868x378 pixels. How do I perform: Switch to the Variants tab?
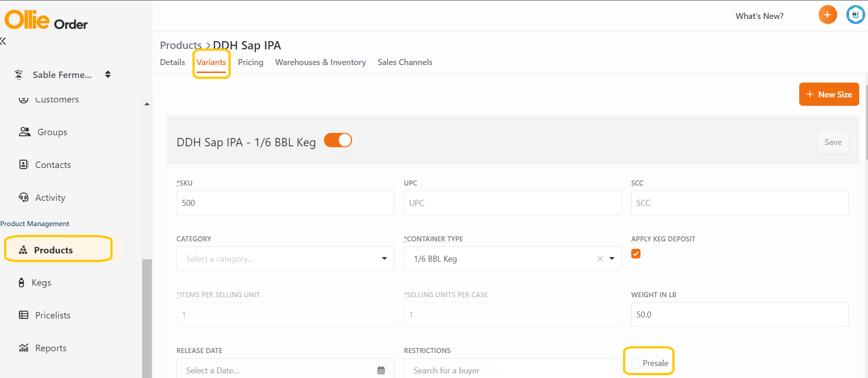[211, 62]
